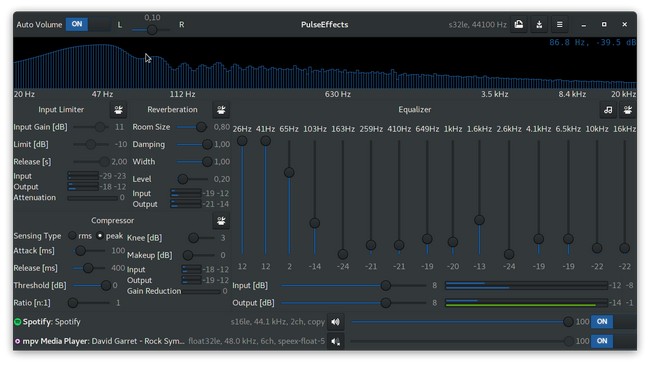Screen dimensions: 650x365
Task: Click the 4.1kHz equalizer band slider
Action: 538,197
